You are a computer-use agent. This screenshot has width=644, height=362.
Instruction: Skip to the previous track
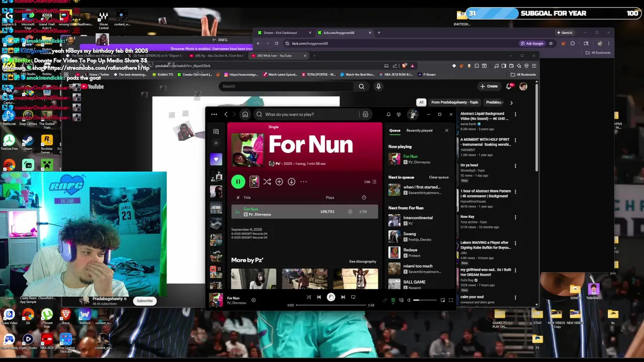[318, 297]
